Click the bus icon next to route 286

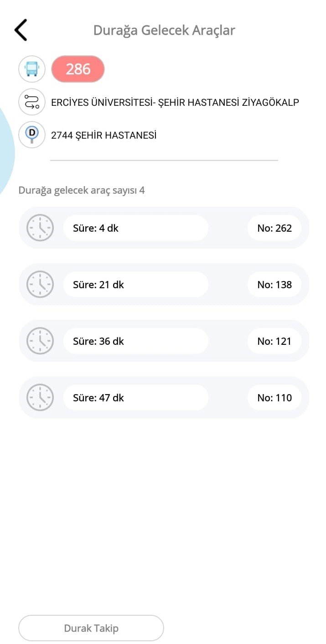[31, 69]
